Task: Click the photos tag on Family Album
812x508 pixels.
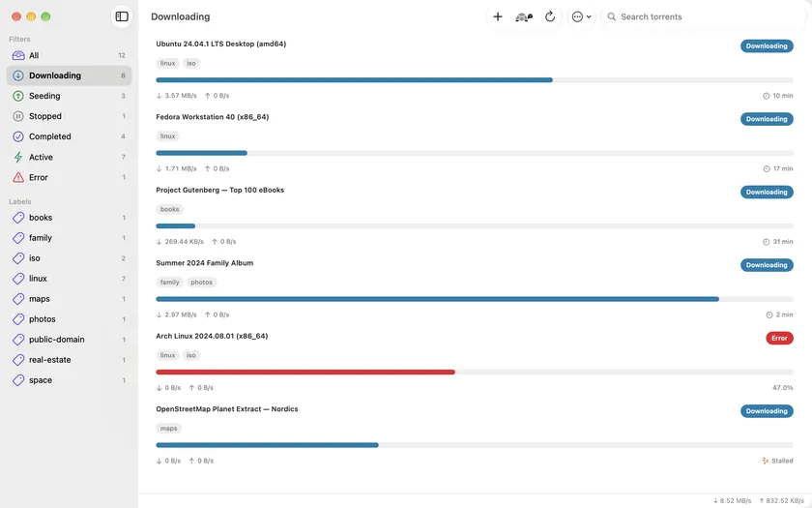Action: (x=201, y=283)
